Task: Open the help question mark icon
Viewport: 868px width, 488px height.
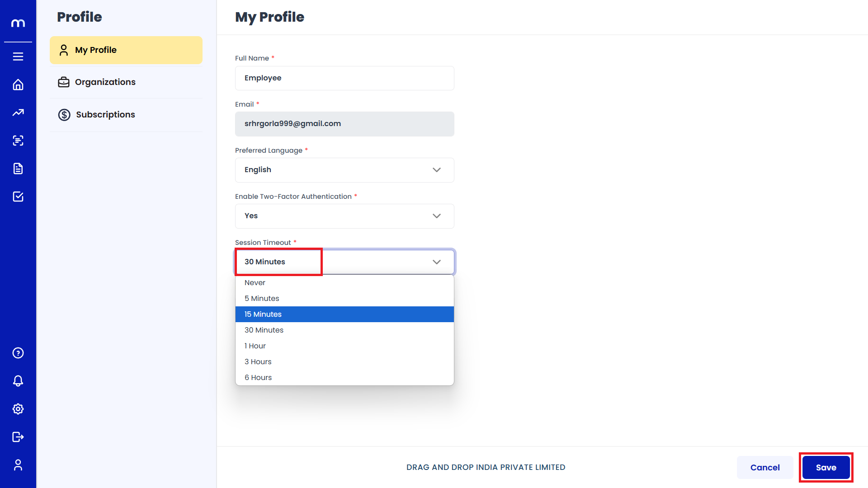Action: coord(18,353)
